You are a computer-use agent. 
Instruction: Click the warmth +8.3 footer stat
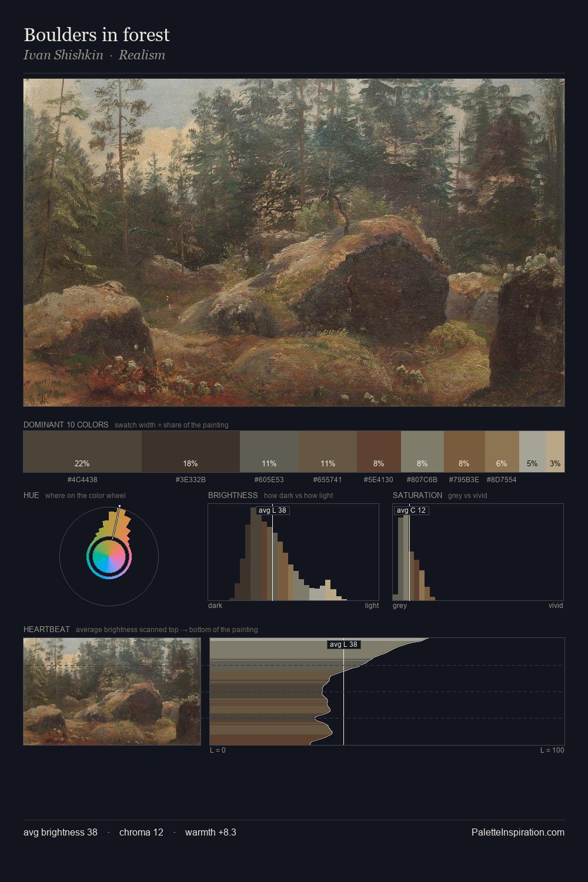click(211, 832)
